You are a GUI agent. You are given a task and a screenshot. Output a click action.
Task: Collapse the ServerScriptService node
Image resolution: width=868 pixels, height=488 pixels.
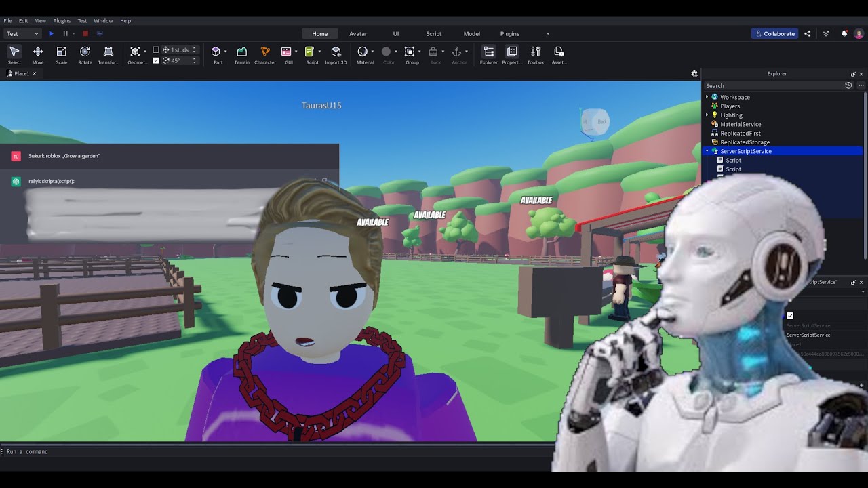[x=707, y=151]
